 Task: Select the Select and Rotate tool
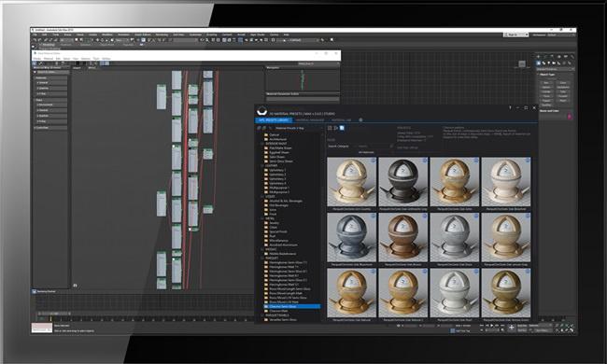(x=102, y=40)
